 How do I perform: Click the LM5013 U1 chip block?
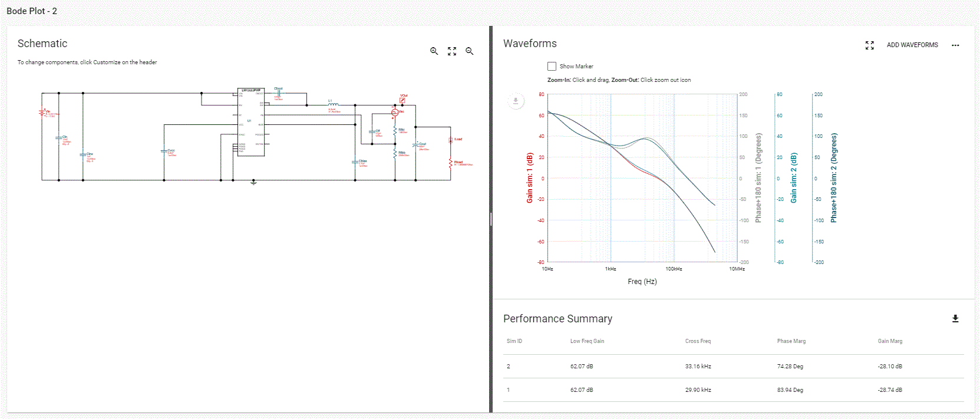pyautogui.click(x=250, y=122)
